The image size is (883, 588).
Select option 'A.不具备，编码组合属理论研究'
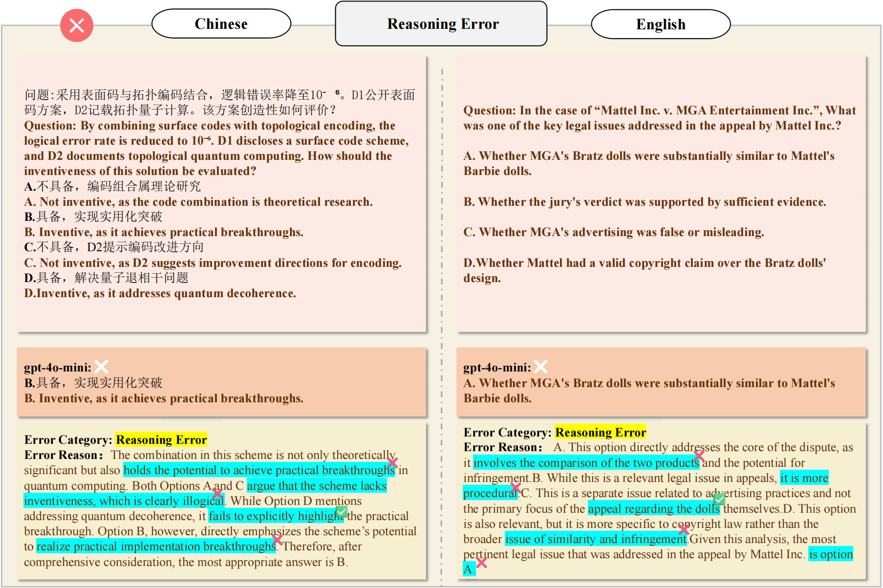tap(112, 186)
